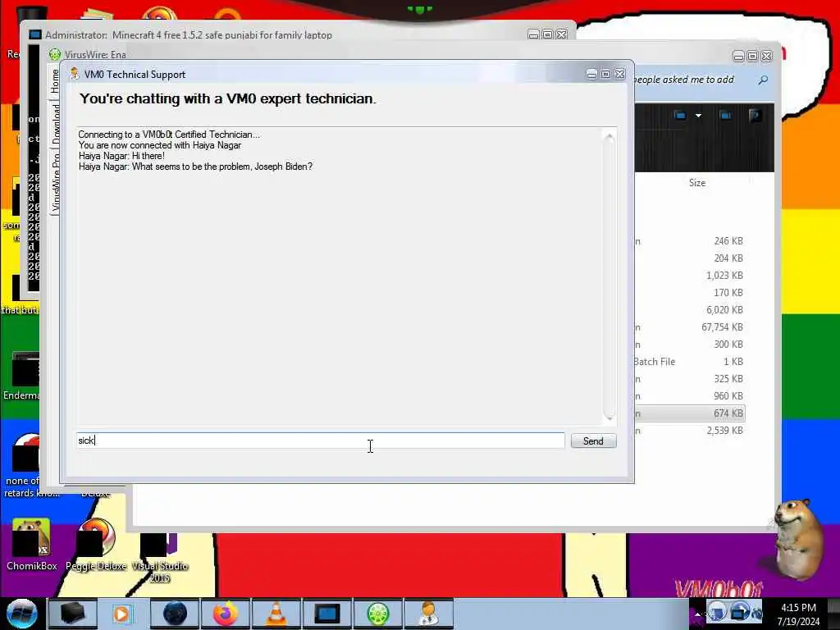Select the file row sized 300 KB

[689, 344]
